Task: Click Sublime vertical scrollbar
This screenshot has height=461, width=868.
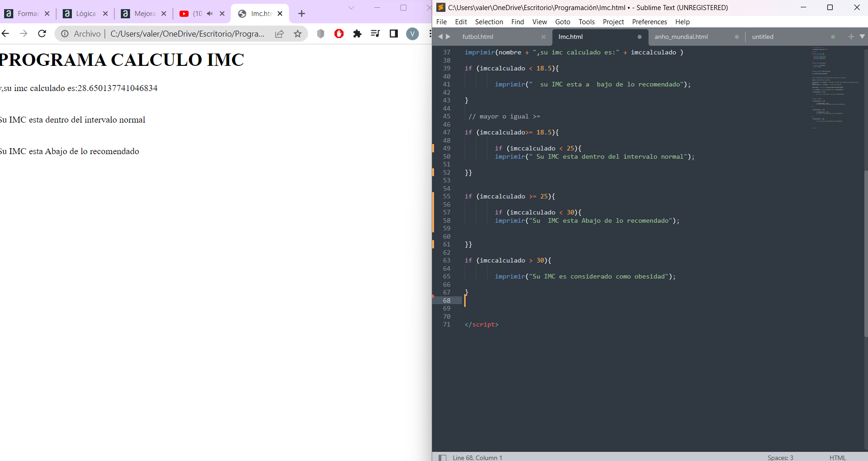Action: [866, 254]
